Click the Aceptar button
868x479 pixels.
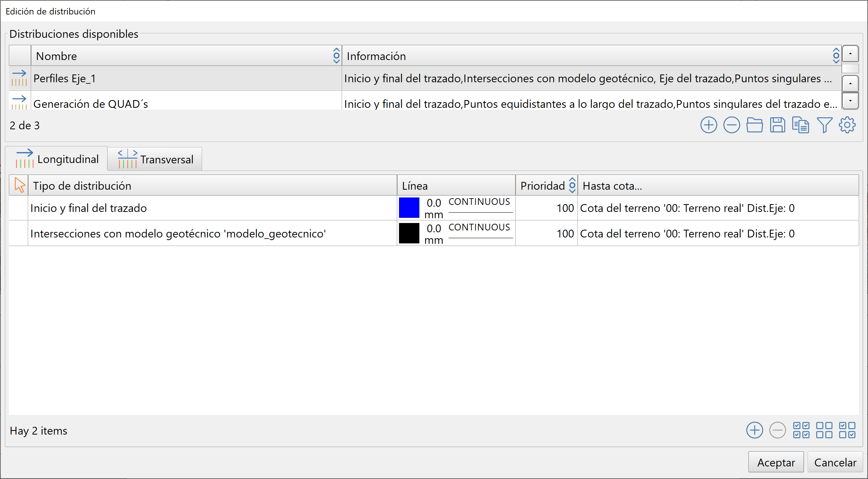pos(776,462)
